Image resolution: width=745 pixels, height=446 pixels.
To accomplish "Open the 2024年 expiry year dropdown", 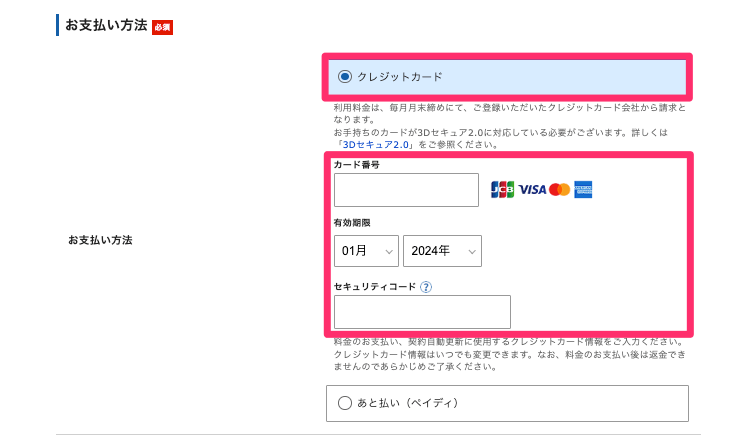I will coord(442,251).
